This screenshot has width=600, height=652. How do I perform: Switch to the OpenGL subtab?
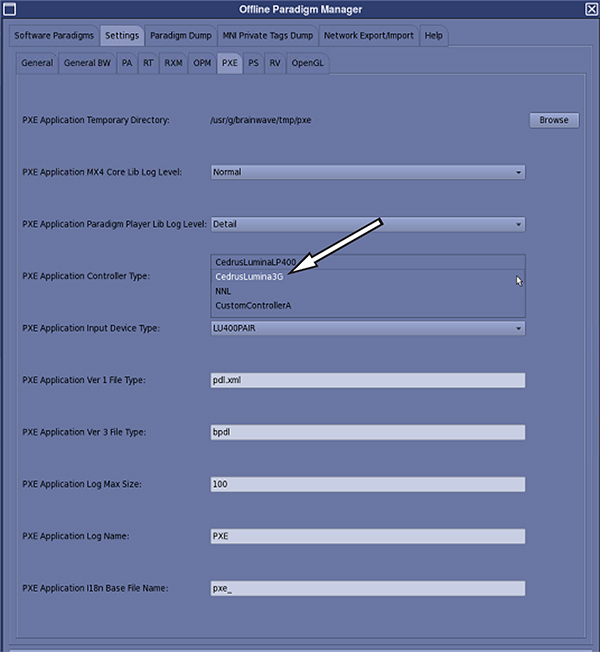pos(309,63)
